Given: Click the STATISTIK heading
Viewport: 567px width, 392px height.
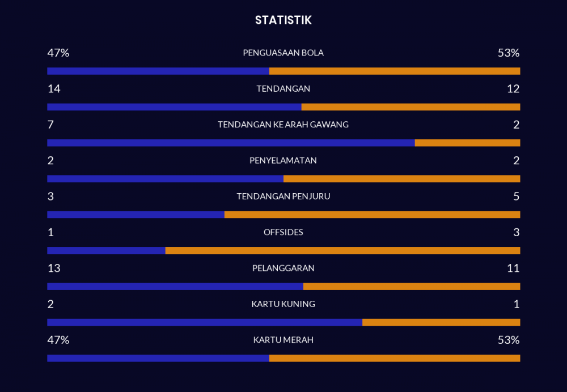Looking at the screenshot, I should (283, 20).
